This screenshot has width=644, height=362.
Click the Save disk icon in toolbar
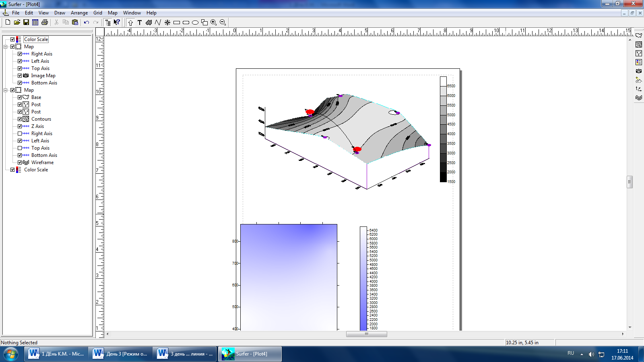[x=26, y=23]
